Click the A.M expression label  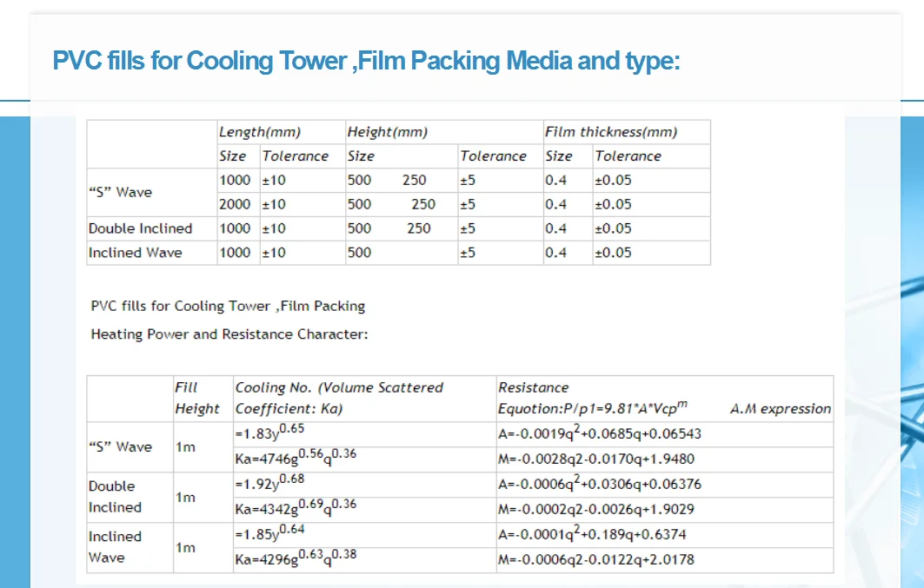click(x=780, y=408)
